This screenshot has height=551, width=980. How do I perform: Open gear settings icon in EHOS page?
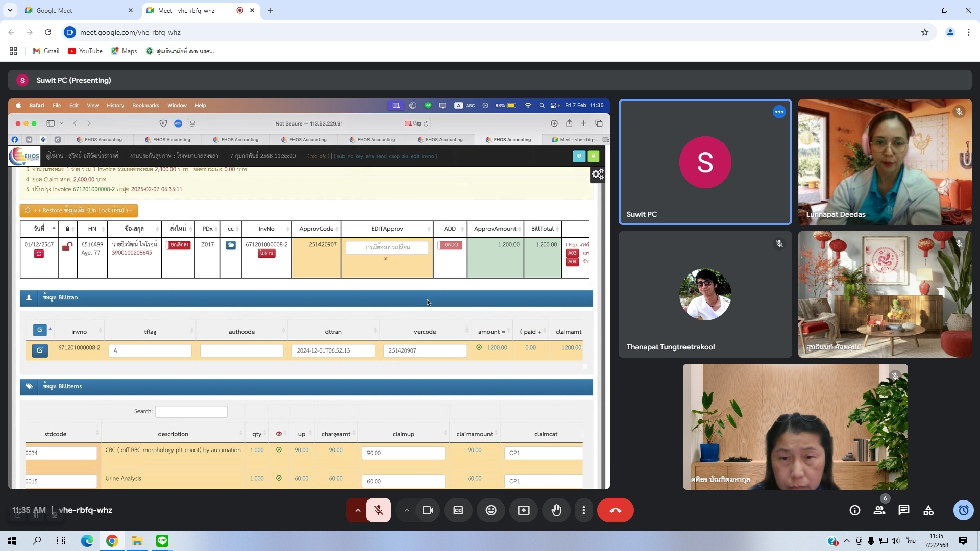point(598,174)
